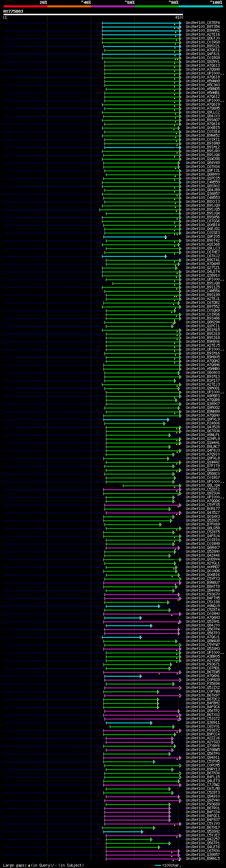The height and width of the screenshot is (868, 226).
Task: Click the UniRef100_Q9FKL8 hit name
Action: [x=203, y=458]
